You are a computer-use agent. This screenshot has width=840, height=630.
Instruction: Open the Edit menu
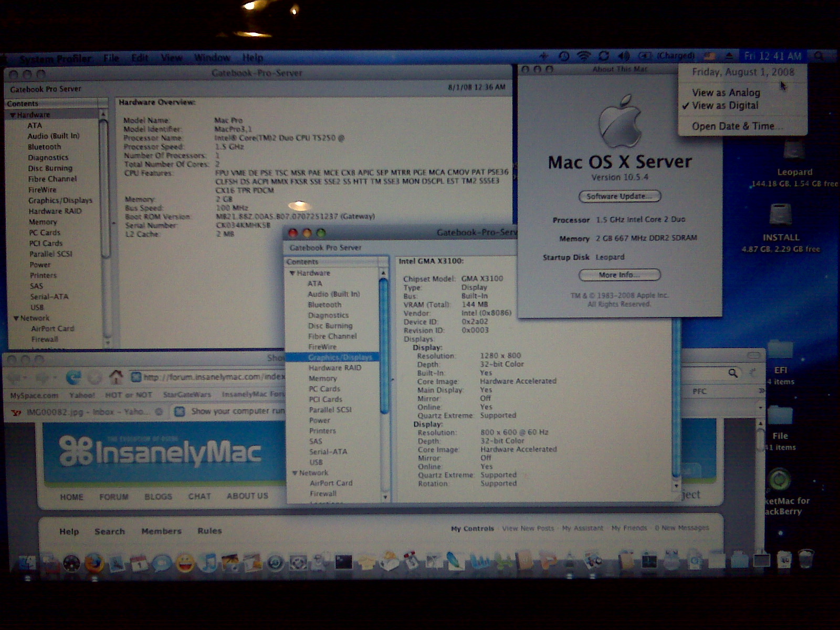[140, 58]
